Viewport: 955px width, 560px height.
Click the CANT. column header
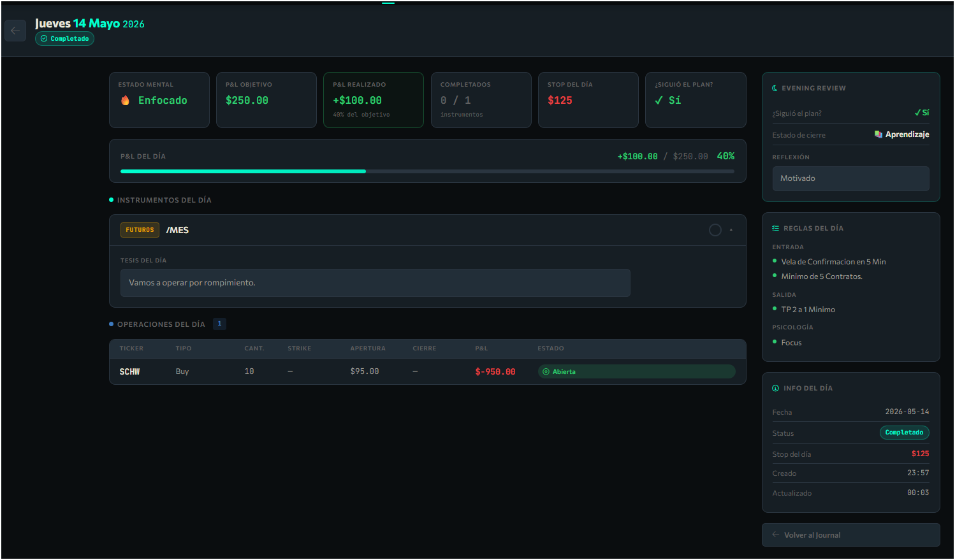[x=254, y=348]
